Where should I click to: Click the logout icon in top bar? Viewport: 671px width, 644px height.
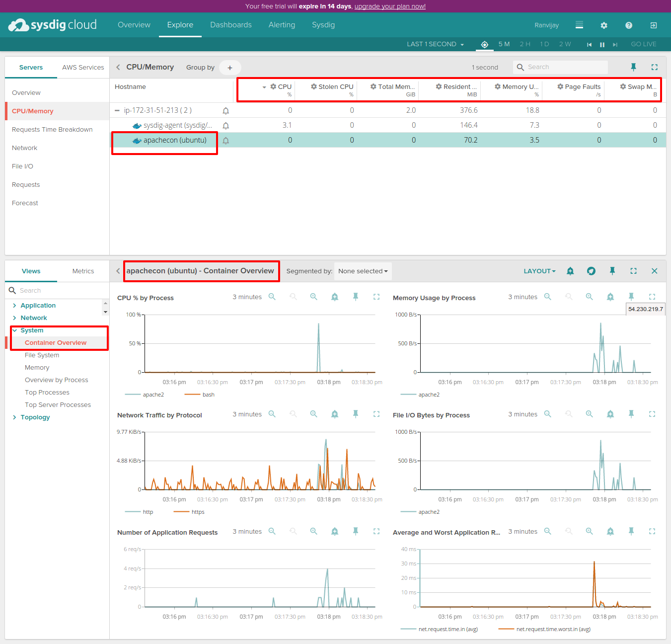[x=654, y=25]
